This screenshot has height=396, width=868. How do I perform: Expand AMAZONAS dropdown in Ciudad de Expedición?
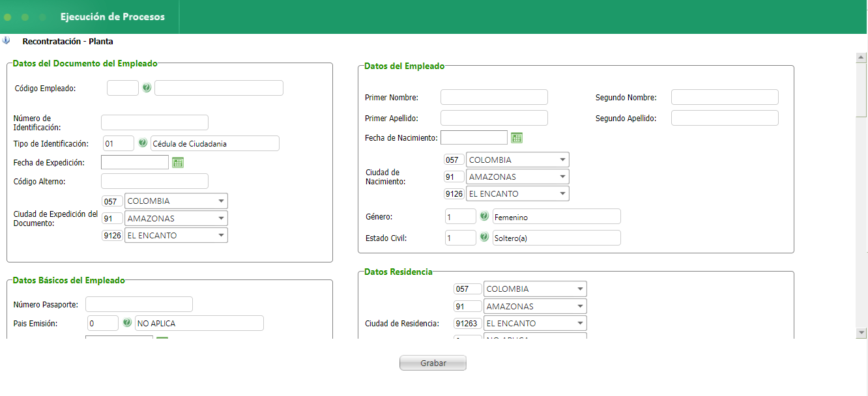point(221,218)
